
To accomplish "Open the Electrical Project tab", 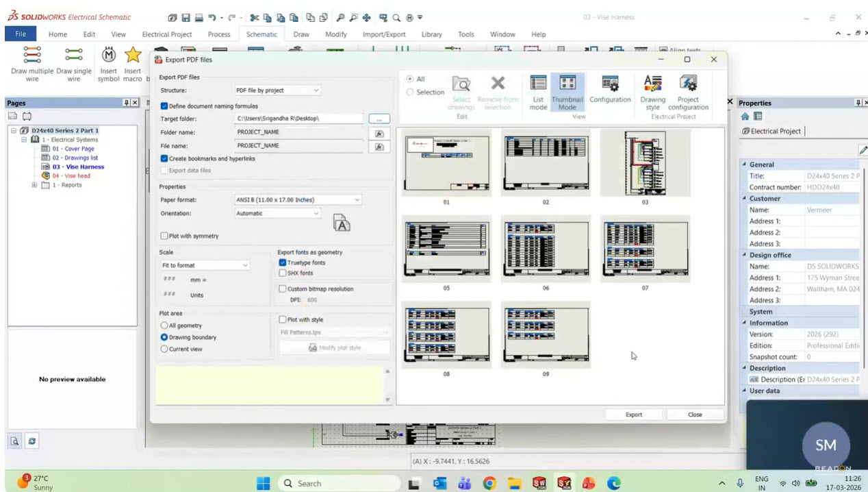I will (x=167, y=34).
